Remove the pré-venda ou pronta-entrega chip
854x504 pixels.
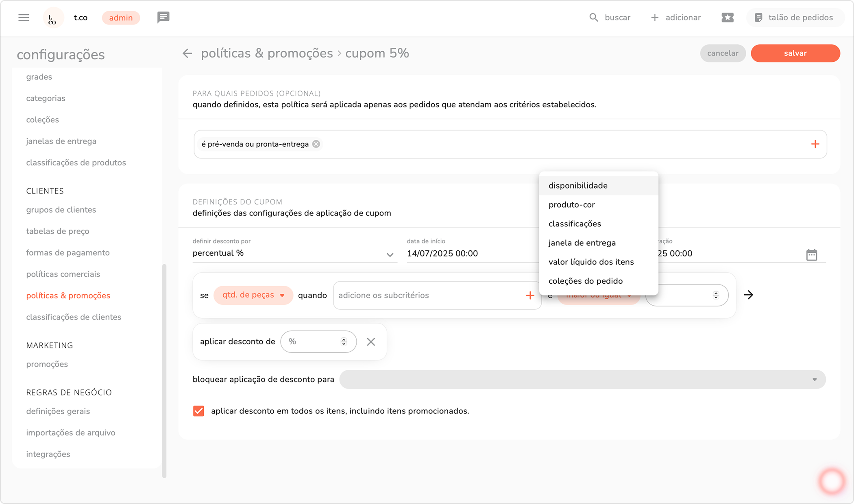[316, 144]
